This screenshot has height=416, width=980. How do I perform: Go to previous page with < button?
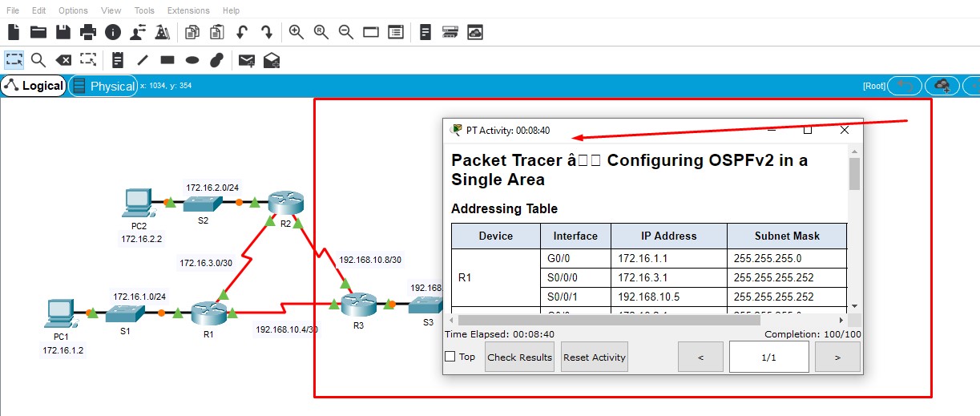click(700, 357)
